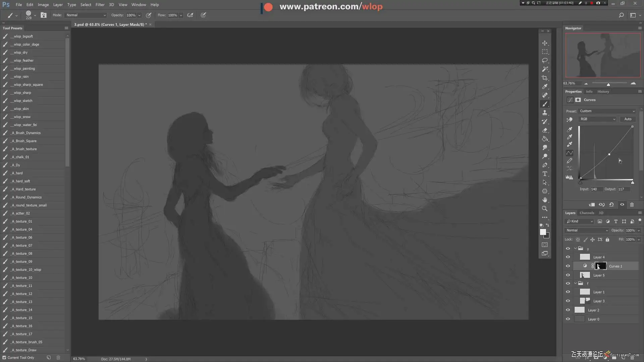Viewport: 644px width, 362px height.
Task: Open the curves Preset dropdown
Action: [x=607, y=111]
